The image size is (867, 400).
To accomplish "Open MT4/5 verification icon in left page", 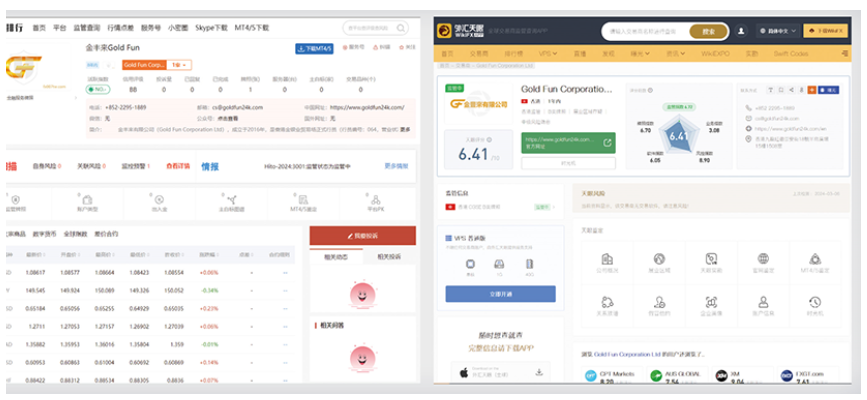I will click(303, 200).
